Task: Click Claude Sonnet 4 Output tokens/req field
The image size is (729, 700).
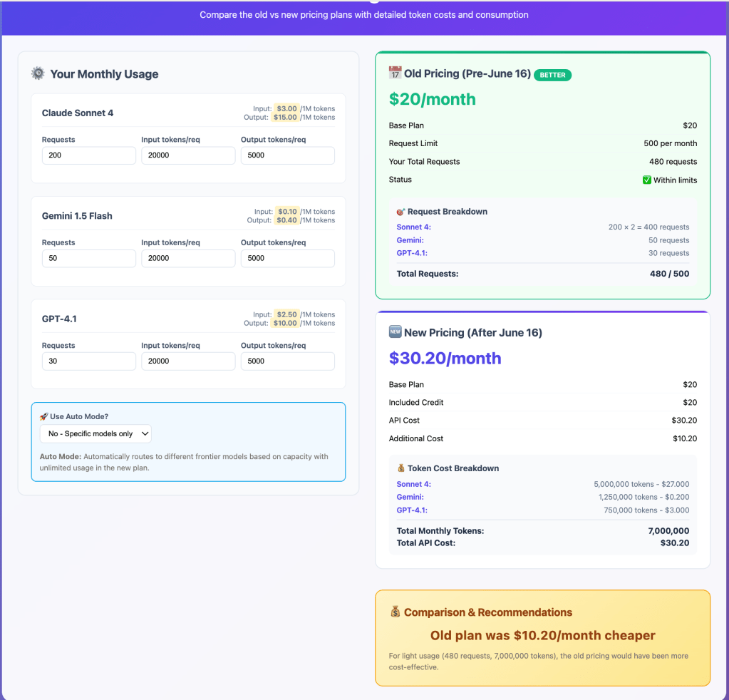Action: 287,155
